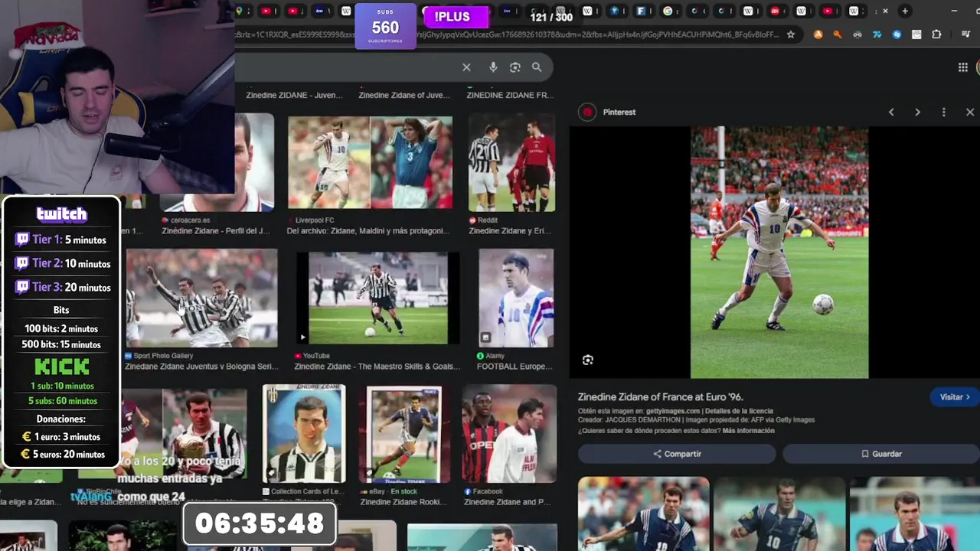Image resolution: width=980 pixels, height=551 pixels.
Task: Open Detalles de la licencia link
Action: tap(739, 411)
